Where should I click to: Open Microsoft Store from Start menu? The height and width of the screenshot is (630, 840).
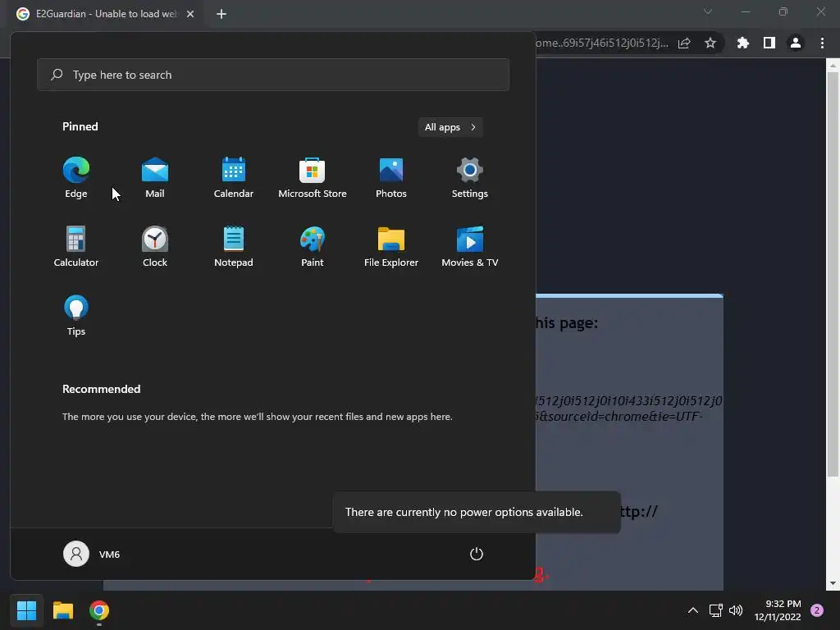click(x=313, y=178)
